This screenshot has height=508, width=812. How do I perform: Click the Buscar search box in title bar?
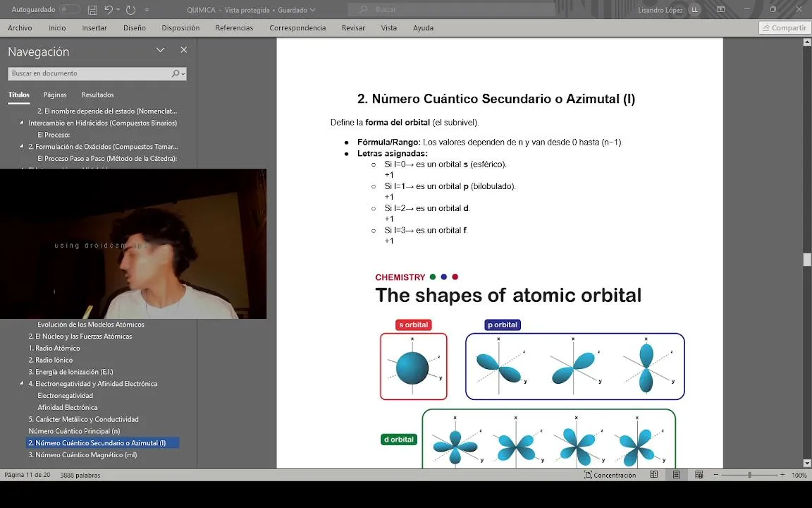point(452,10)
